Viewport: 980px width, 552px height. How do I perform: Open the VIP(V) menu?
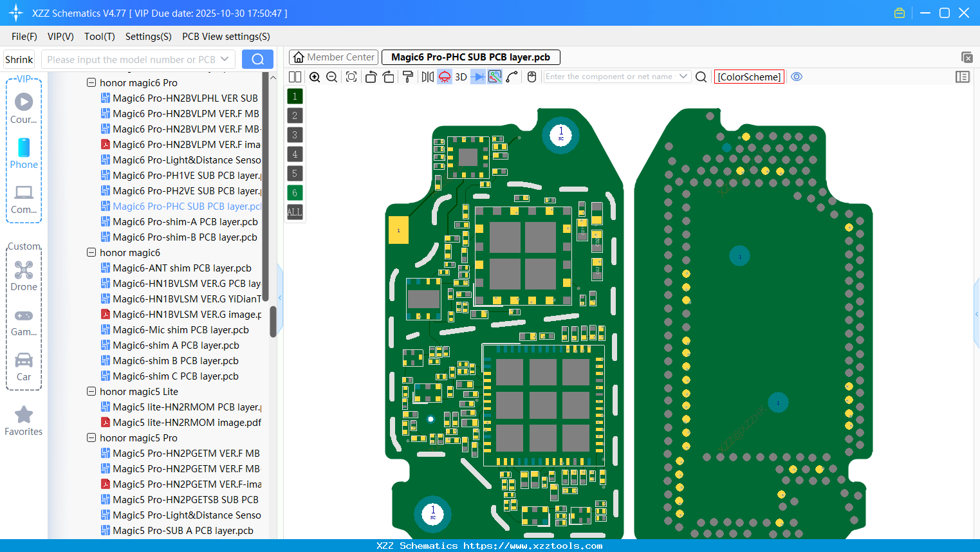click(60, 37)
